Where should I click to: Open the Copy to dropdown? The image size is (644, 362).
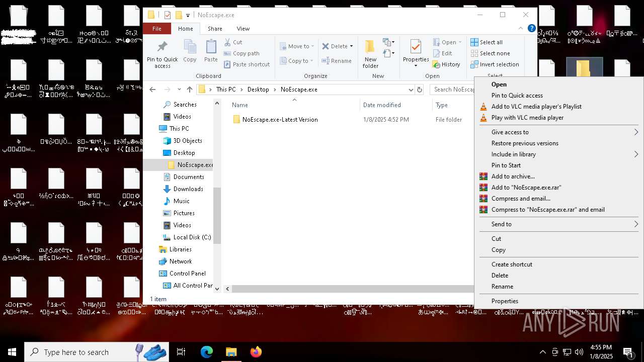click(x=297, y=61)
